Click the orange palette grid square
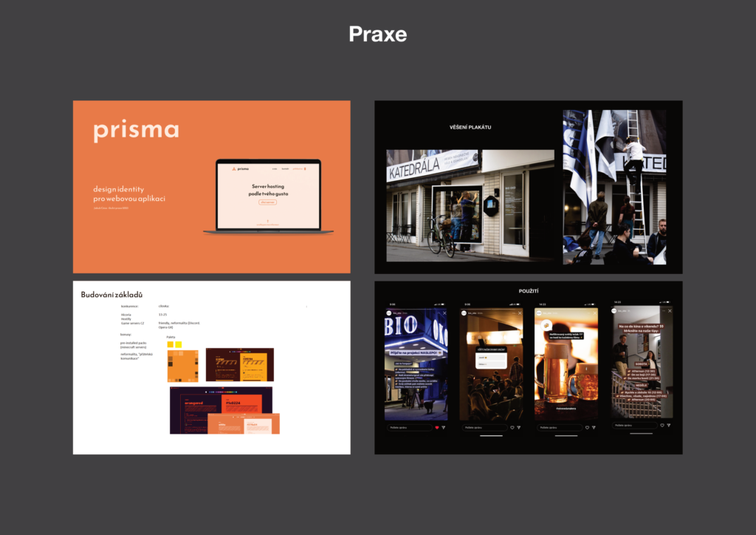Screen dimensions: 756x535 [183, 367]
